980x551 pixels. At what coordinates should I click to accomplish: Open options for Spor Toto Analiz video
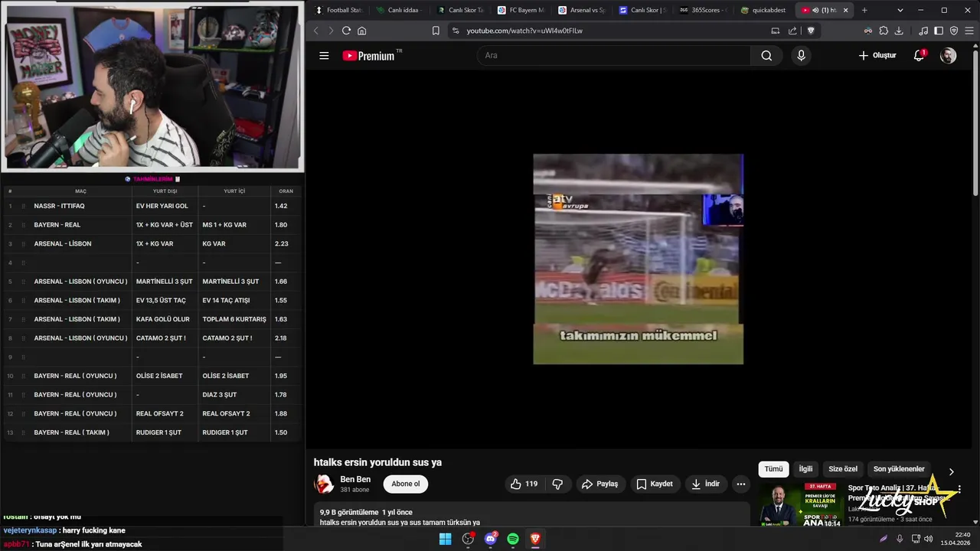pyautogui.click(x=959, y=489)
